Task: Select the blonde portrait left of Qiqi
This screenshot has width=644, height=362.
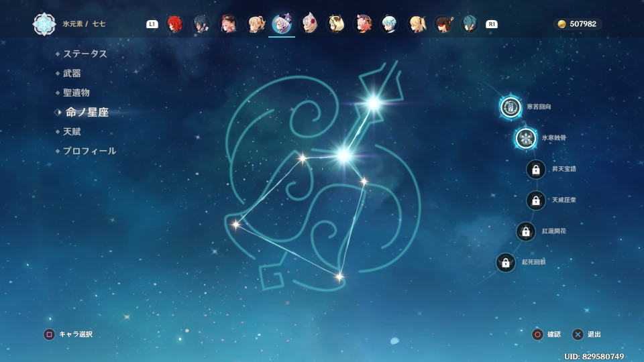Action: click(x=255, y=24)
